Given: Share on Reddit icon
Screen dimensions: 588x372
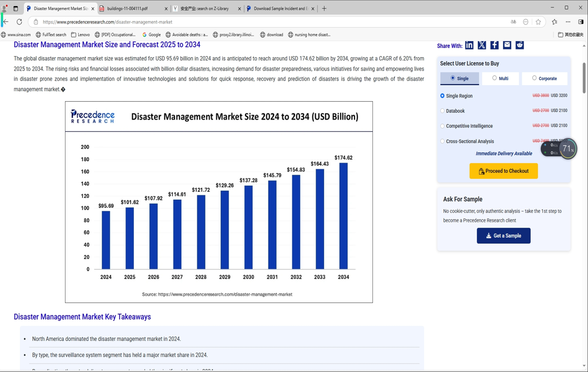Looking at the screenshot, I should pyautogui.click(x=520, y=46).
